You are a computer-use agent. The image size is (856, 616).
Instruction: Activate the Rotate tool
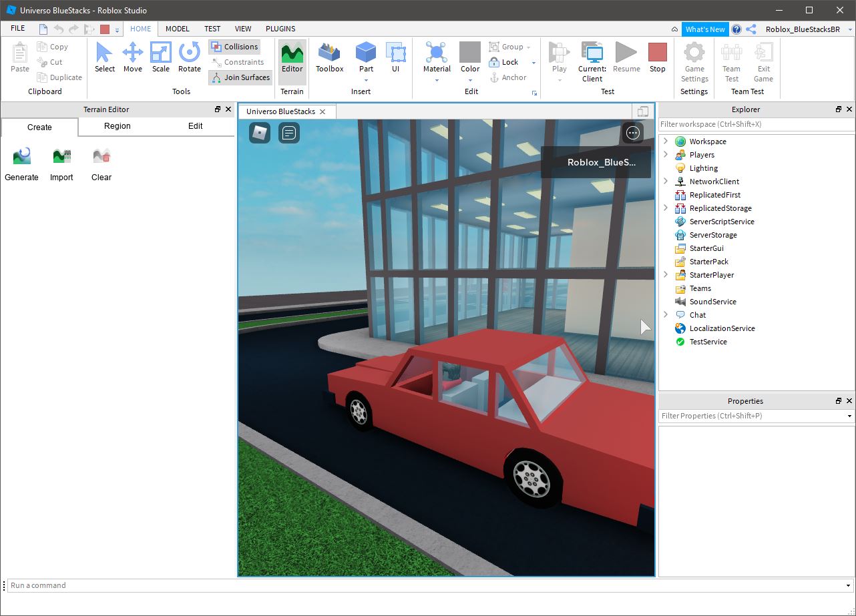coord(189,57)
